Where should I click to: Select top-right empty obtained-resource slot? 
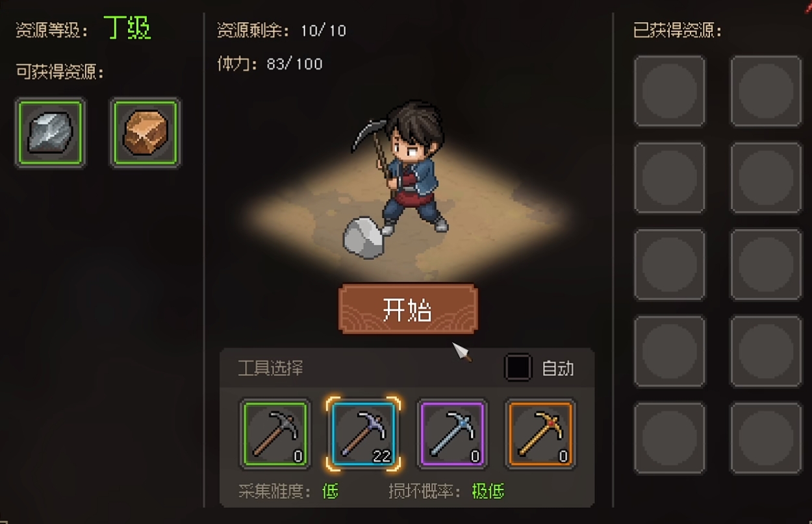[x=766, y=91]
